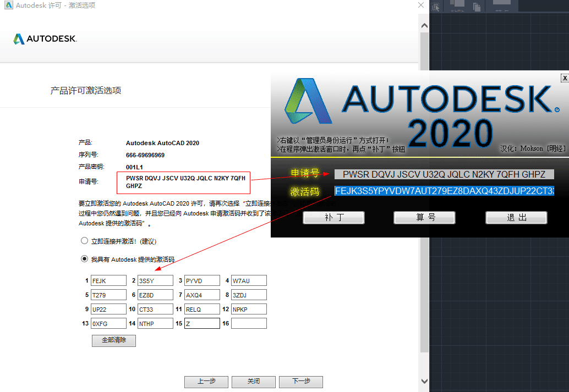This screenshot has height=392, width=569.
Task: Click the 退出 exit button in the keygen
Action: click(516, 218)
